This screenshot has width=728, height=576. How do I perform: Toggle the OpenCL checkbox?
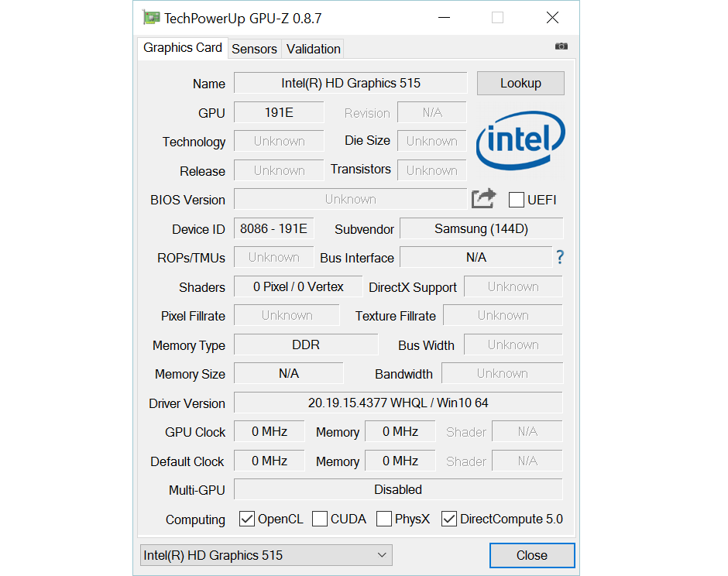coord(246,519)
